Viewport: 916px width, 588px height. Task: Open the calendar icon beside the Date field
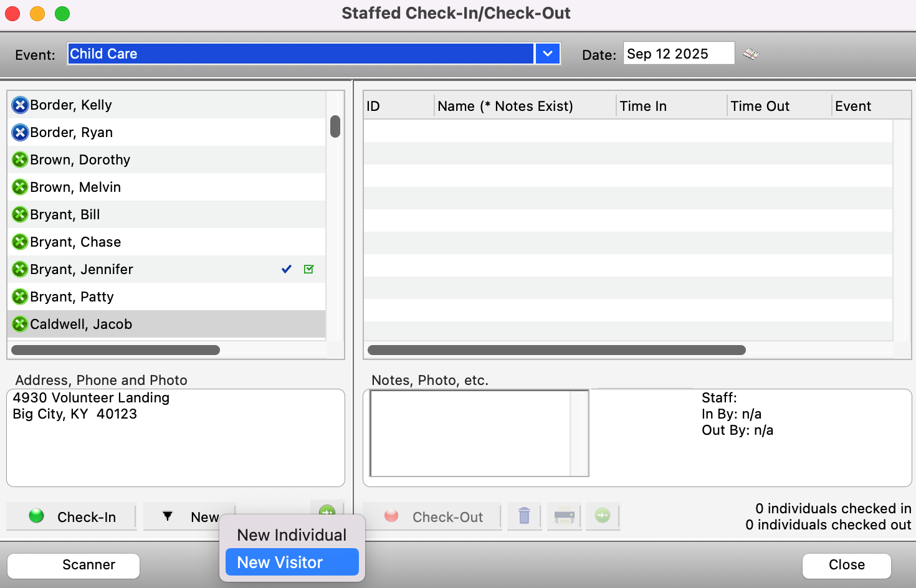pyautogui.click(x=751, y=54)
